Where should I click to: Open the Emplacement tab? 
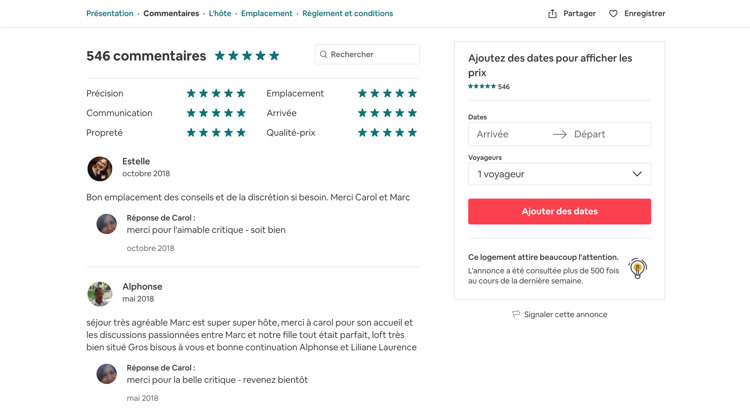point(266,13)
